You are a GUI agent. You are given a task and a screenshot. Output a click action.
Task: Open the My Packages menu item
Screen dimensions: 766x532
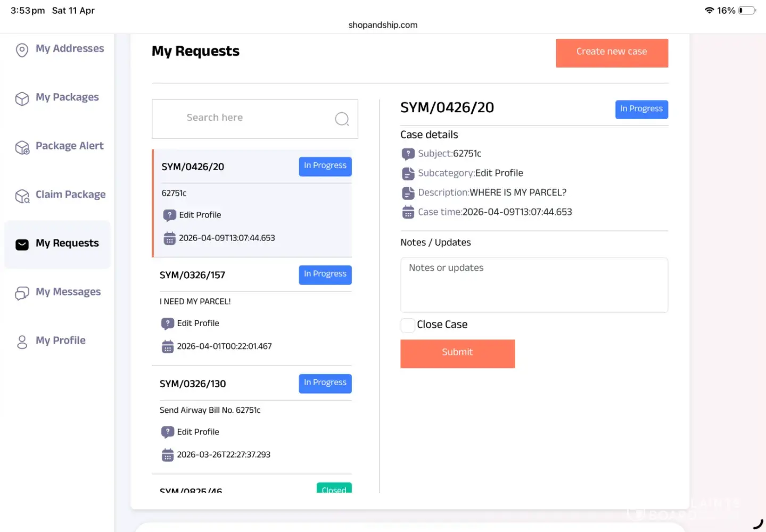click(x=67, y=97)
